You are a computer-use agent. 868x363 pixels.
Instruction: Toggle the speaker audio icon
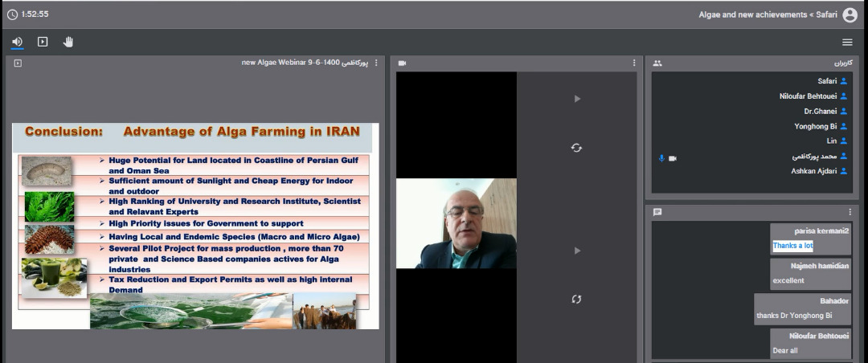pyautogui.click(x=17, y=42)
